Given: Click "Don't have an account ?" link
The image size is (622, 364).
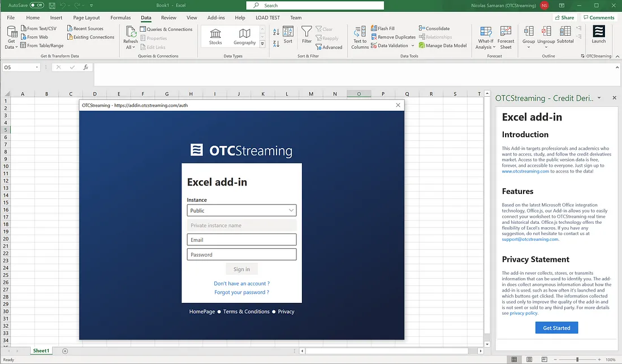Looking at the screenshot, I should [241, 284].
